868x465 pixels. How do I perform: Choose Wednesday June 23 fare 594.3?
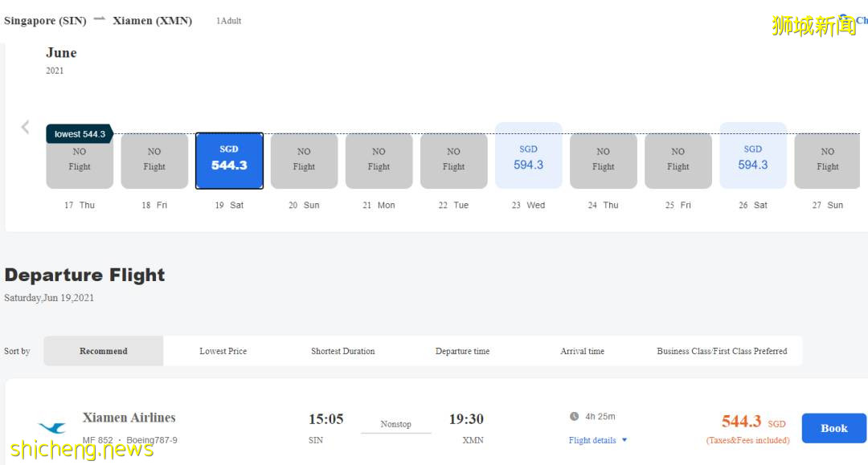[x=528, y=157]
